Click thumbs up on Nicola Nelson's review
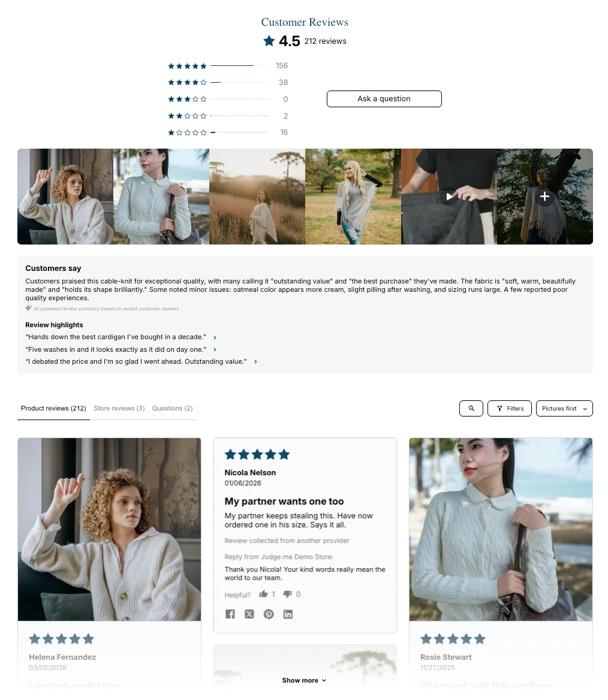 (264, 594)
